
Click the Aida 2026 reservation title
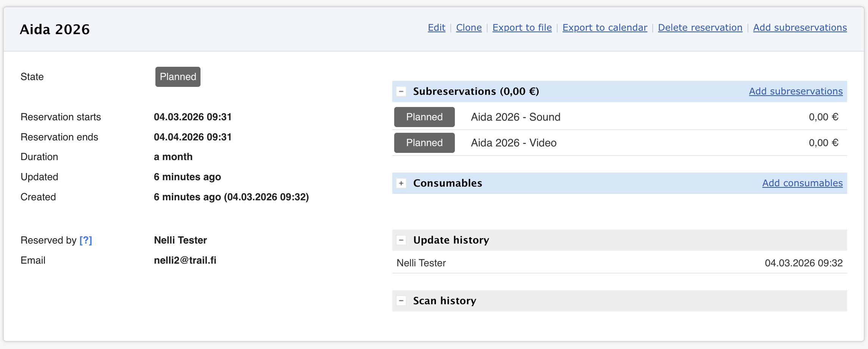[x=55, y=29]
